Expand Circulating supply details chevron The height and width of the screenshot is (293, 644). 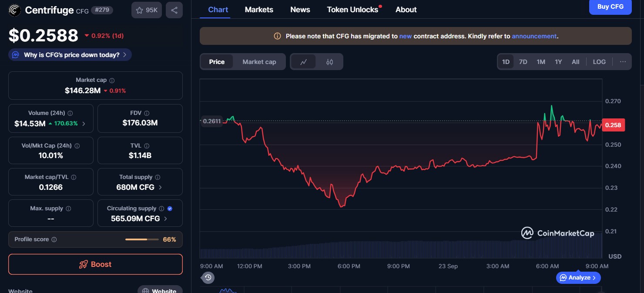pyautogui.click(x=165, y=219)
